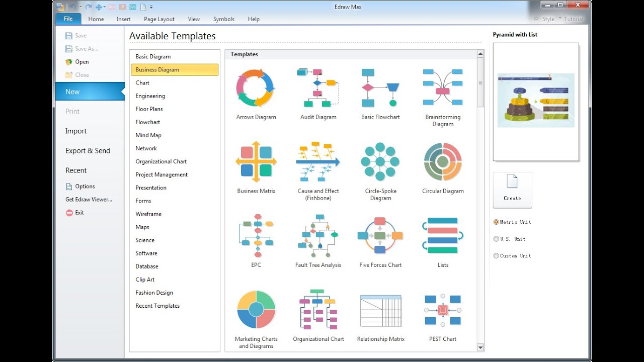The height and width of the screenshot is (362, 644).
Task: Select the Business Diagram category
Action: 174,70
